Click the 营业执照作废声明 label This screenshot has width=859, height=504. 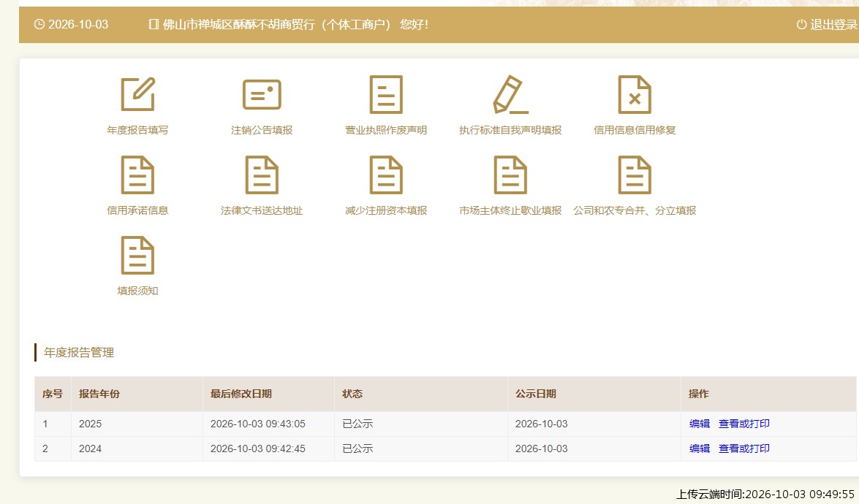pyautogui.click(x=386, y=130)
